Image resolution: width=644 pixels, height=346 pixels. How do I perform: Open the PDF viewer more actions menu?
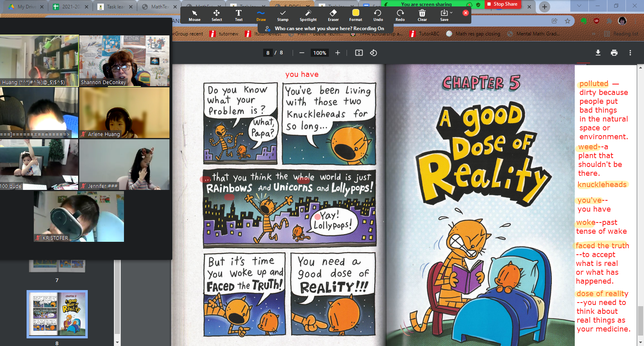pos(630,53)
